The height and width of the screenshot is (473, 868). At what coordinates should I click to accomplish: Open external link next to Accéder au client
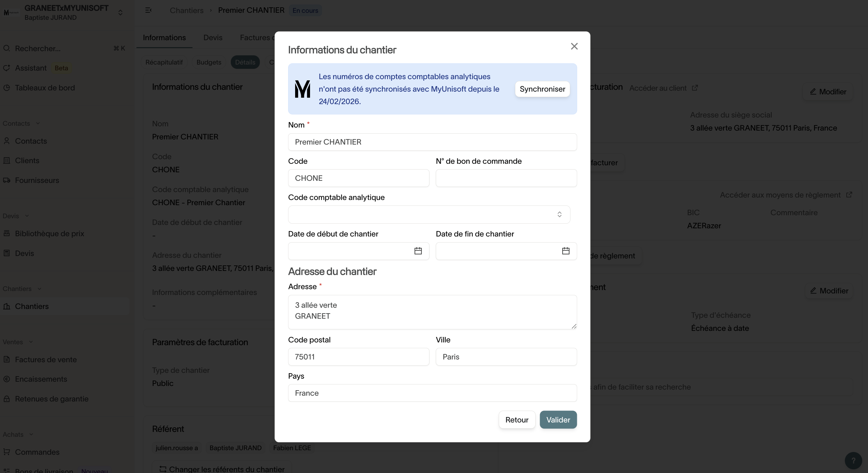[x=695, y=88]
